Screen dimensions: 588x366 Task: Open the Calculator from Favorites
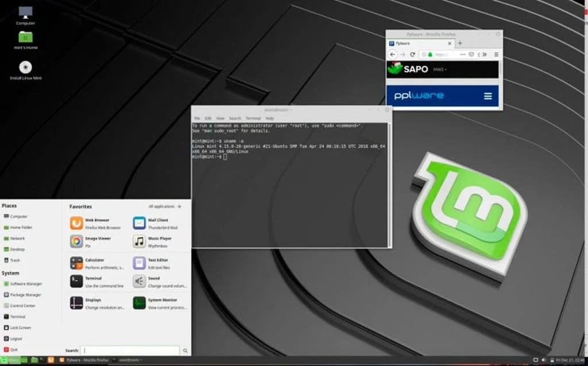pyautogui.click(x=94, y=264)
